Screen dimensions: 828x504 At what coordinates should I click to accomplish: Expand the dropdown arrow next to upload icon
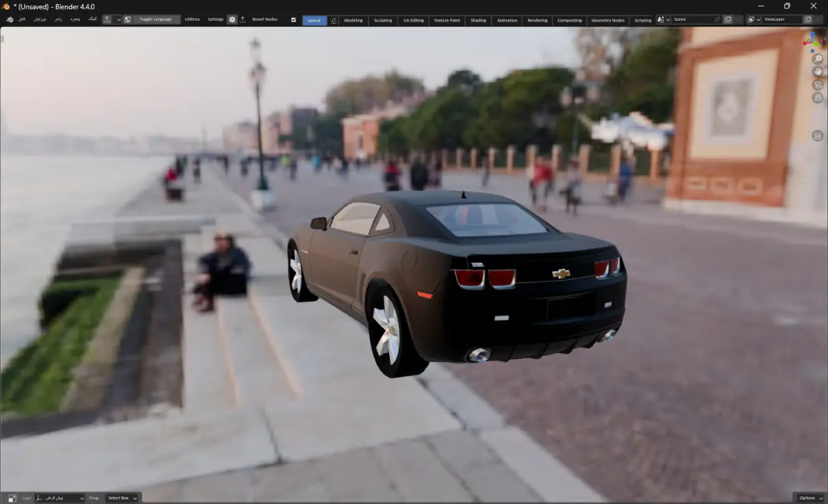pyautogui.click(x=118, y=19)
